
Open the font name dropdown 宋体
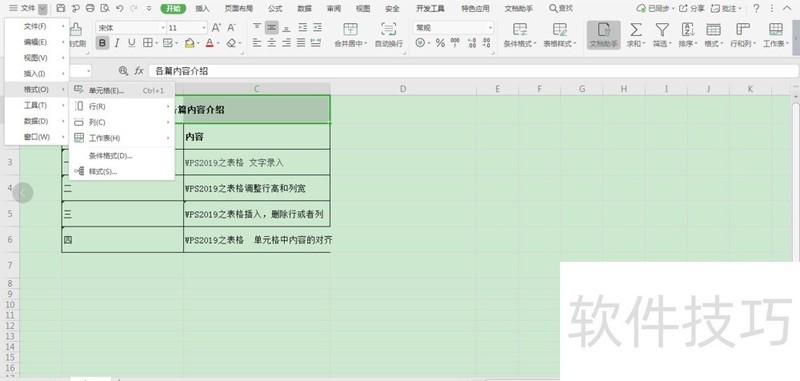click(x=131, y=28)
